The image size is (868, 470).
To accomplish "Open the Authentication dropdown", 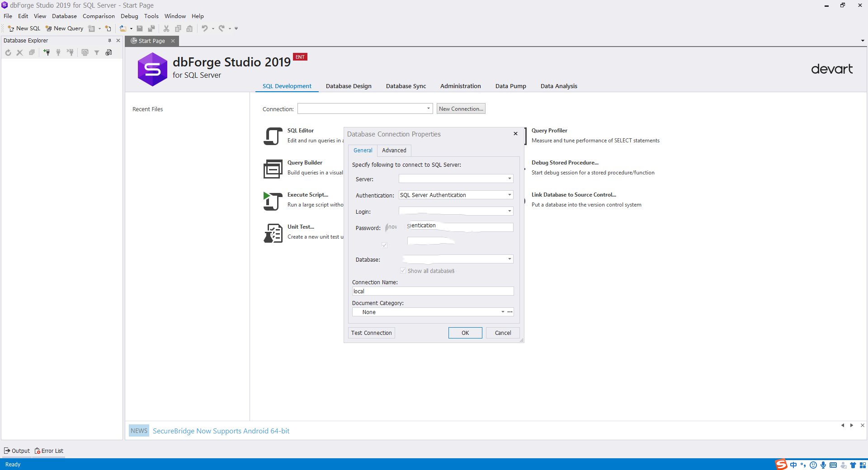I will click(x=509, y=195).
